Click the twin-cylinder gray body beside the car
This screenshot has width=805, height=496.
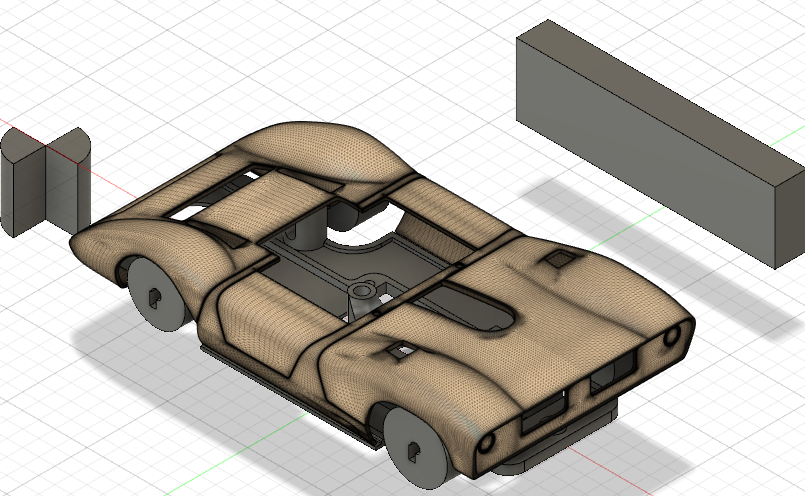45,187
